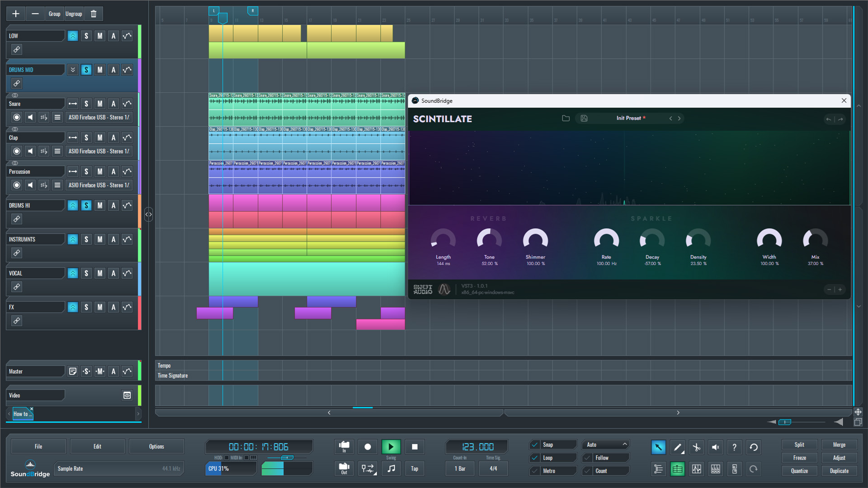Select the pointer arrow tool
Viewport: 868px width, 488px height.
[x=658, y=447]
